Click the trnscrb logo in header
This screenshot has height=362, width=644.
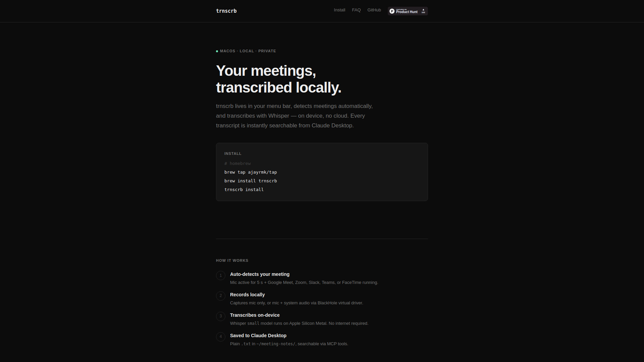coord(226,11)
